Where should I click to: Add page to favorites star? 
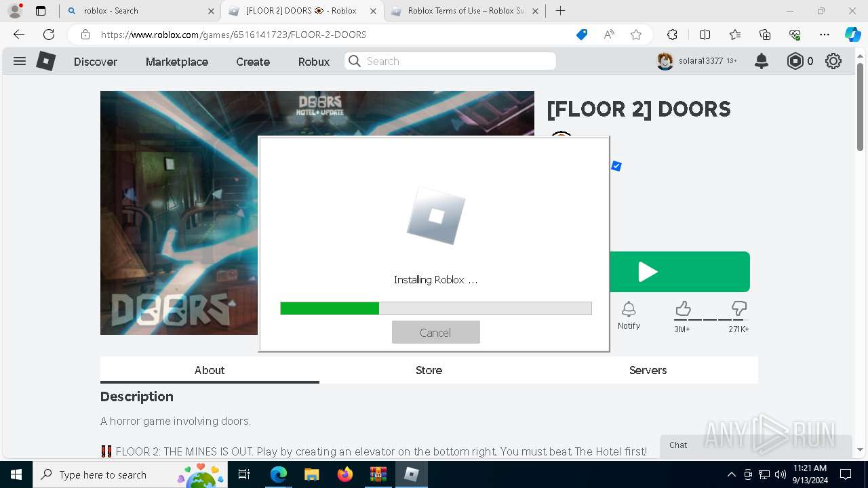pos(636,35)
